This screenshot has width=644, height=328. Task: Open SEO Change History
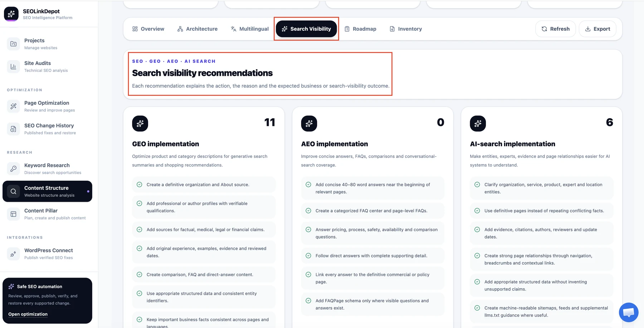(x=47, y=129)
